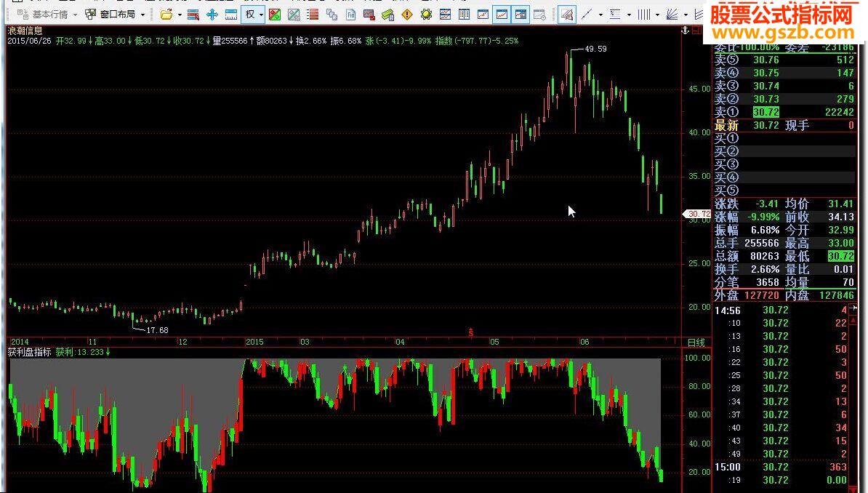Click the 最新 30.72 latest price row
868x493 pixels.
784,125
